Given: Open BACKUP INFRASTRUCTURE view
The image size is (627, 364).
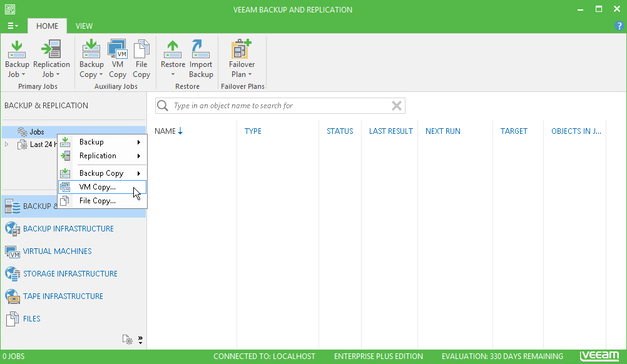Looking at the screenshot, I should pos(68,229).
